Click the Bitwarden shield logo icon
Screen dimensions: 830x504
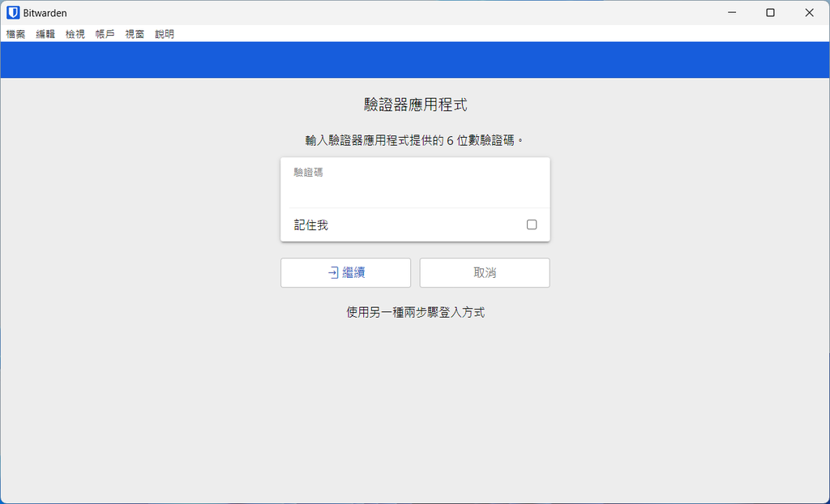(x=13, y=13)
